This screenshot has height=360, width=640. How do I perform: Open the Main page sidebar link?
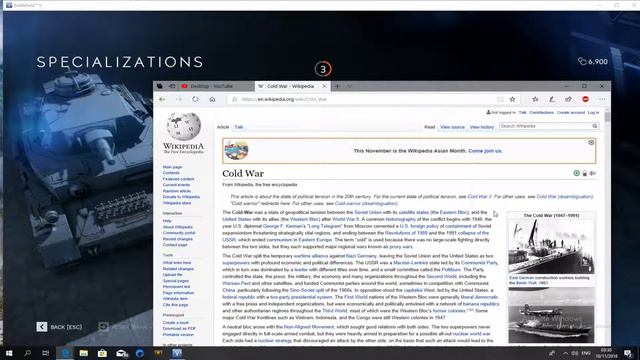[x=172, y=167]
